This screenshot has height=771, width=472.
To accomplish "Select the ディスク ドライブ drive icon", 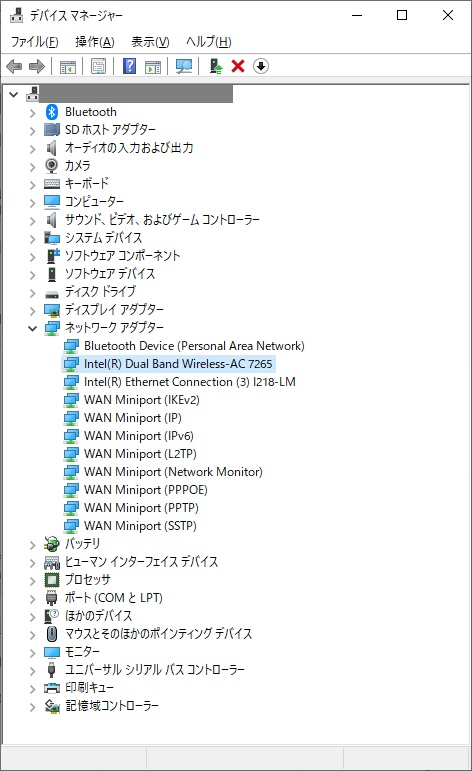I will pos(52,294).
